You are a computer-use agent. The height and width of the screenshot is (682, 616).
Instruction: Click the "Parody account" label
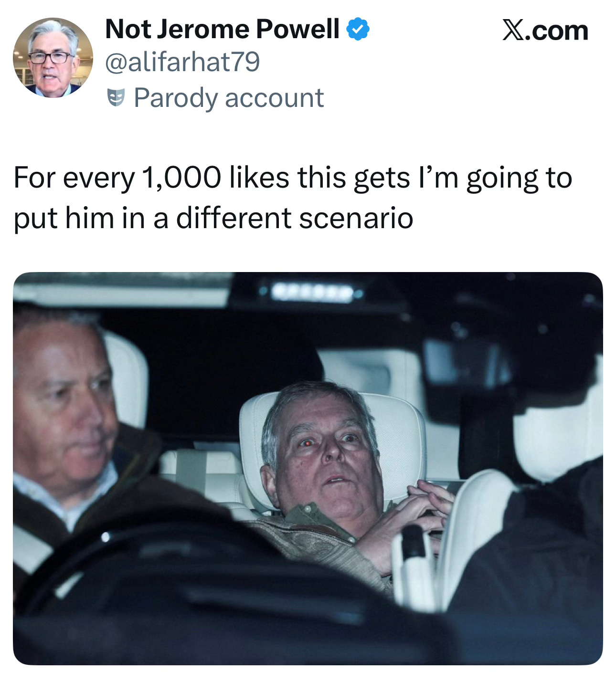click(229, 98)
